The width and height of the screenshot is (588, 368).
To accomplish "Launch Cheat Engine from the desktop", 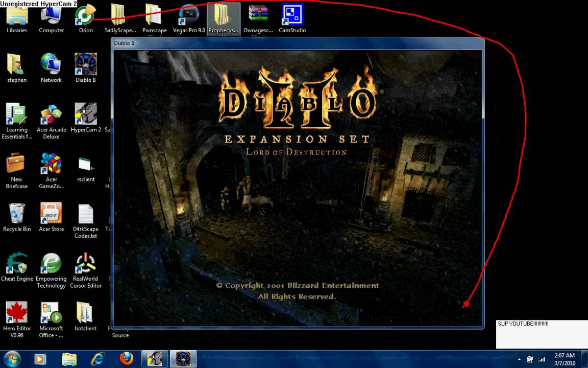I will click(17, 263).
